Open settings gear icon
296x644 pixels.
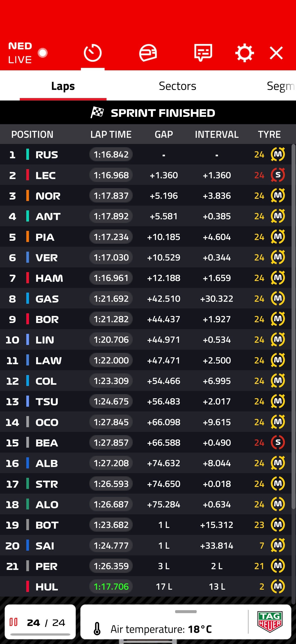pyautogui.click(x=244, y=53)
